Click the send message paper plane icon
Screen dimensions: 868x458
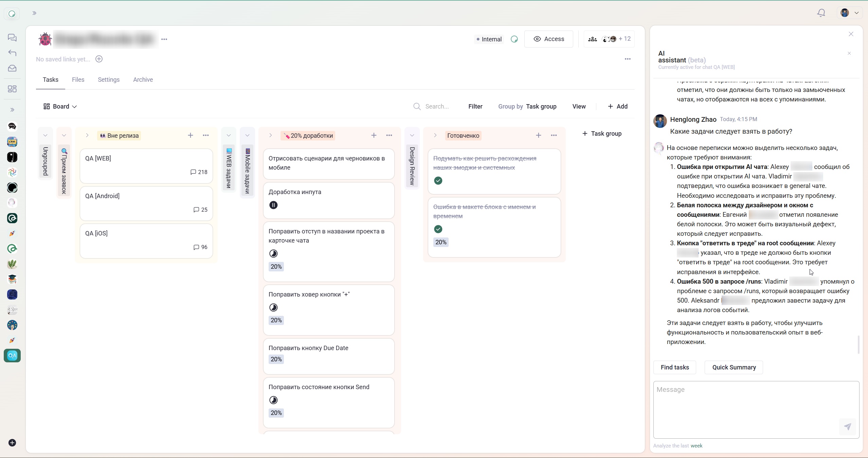pos(848,426)
